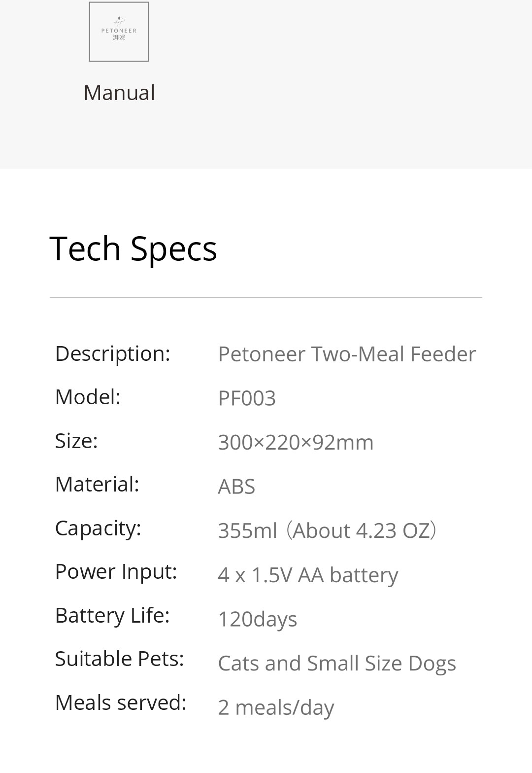Click the Description label
Image resolution: width=532 pixels, height=773 pixels.
(x=113, y=353)
